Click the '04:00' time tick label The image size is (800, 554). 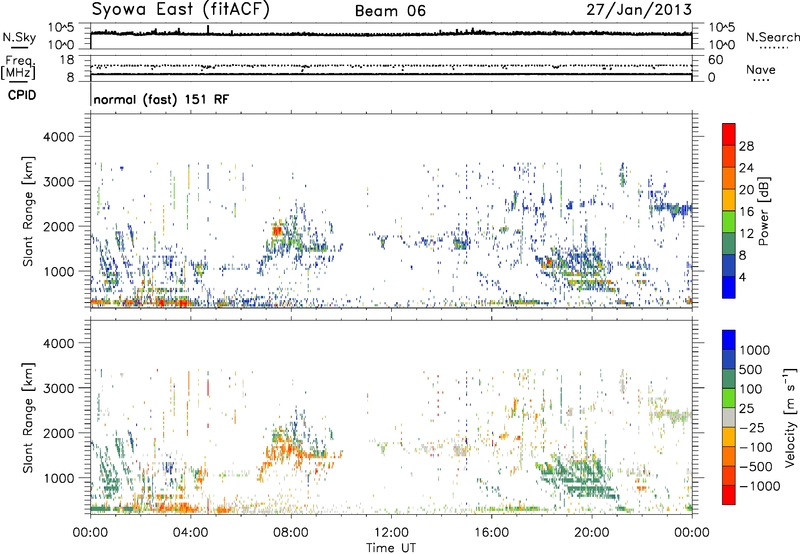[191, 533]
